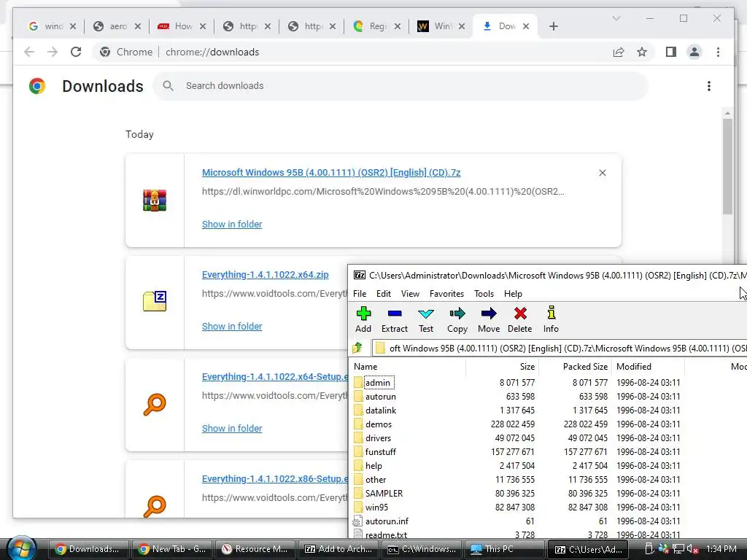The width and height of the screenshot is (747, 560).
Task: Select the admin folder in 7-Zip
Action: tap(378, 382)
